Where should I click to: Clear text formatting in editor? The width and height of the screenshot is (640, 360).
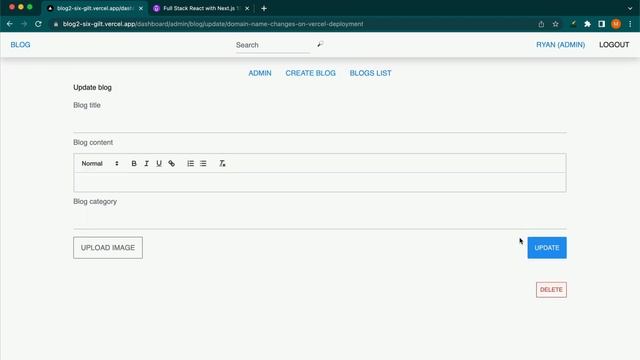click(x=222, y=164)
